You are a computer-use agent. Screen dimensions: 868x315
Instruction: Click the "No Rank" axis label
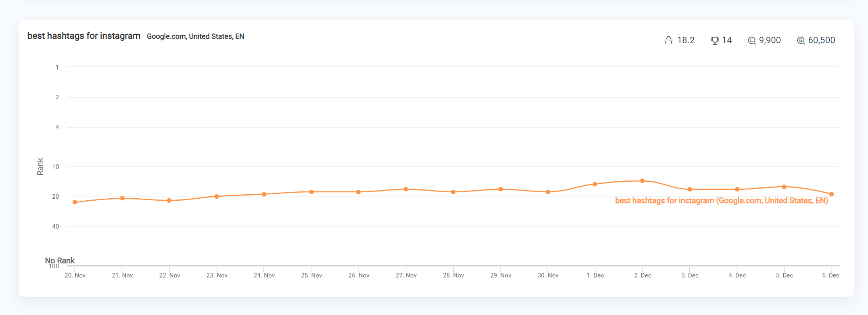tap(60, 260)
